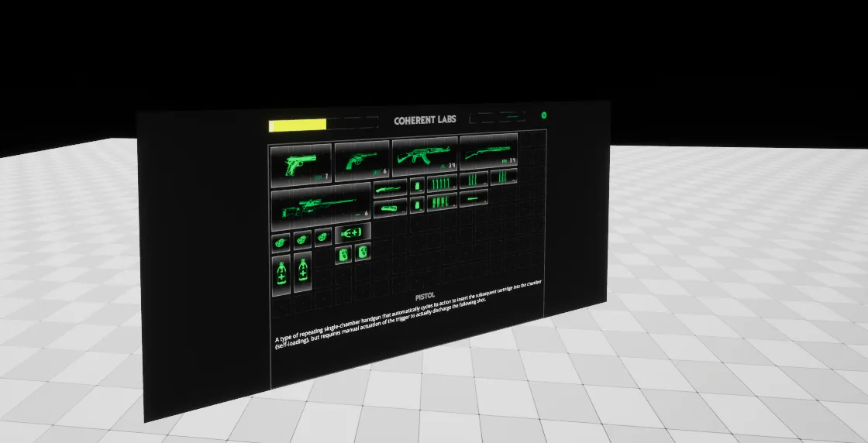The image size is (868, 443).
Task: Click the combat knife item
Action: [390, 188]
